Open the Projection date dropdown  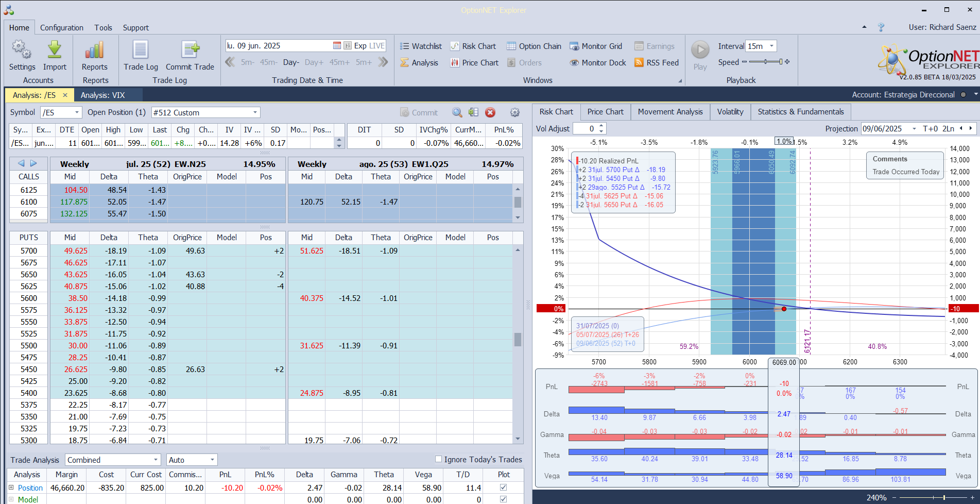[x=914, y=129]
